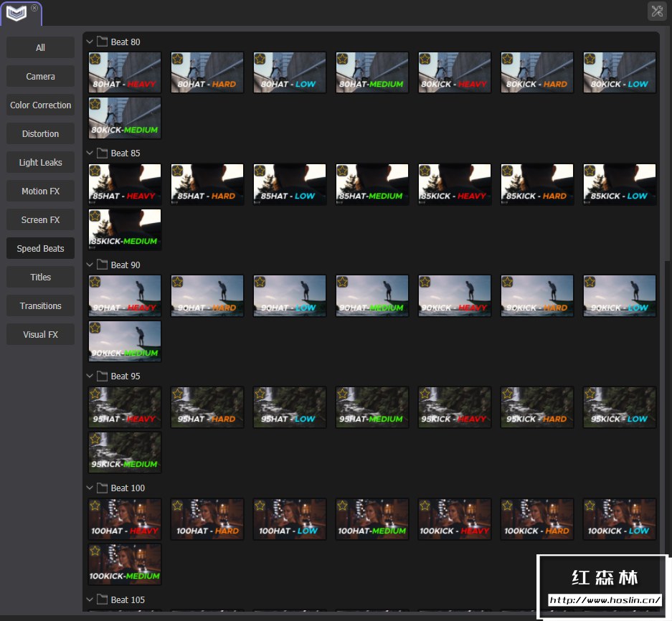Select the 85HAT-MEDIUM preset thumbnail
This screenshot has height=621, width=672.
[372, 184]
